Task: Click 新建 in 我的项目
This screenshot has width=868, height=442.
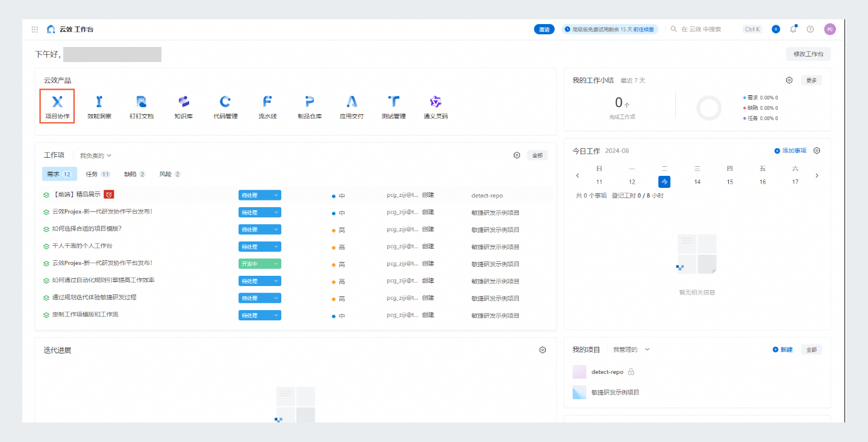Action: pos(782,350)
